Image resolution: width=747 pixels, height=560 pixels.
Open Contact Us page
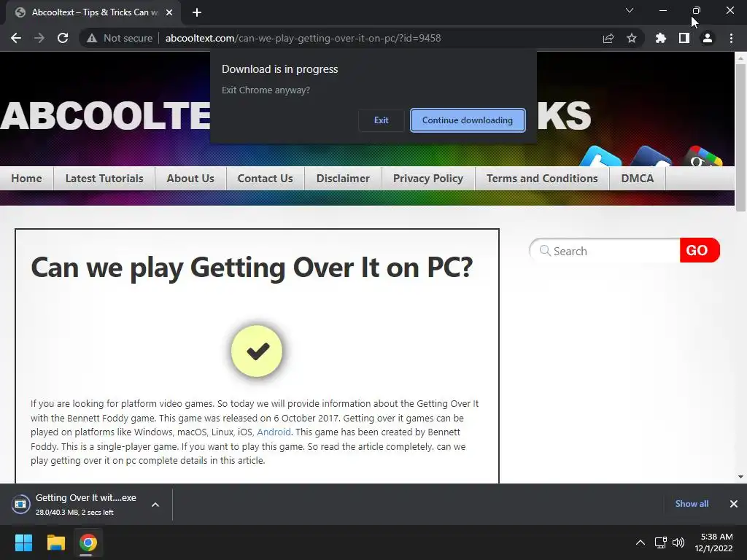point(266,179)
